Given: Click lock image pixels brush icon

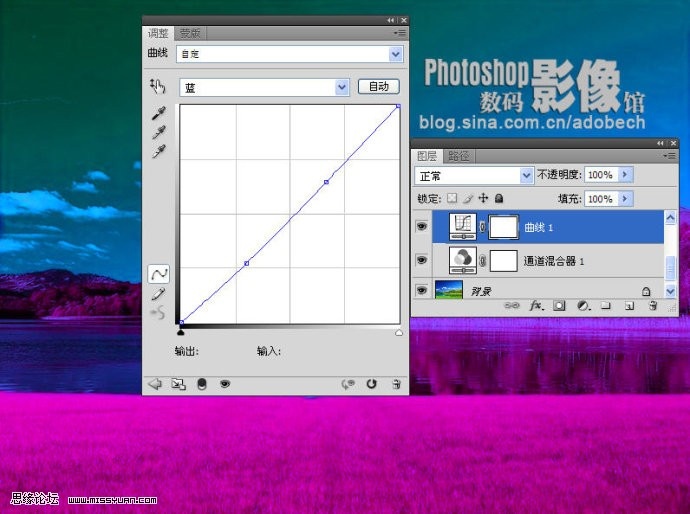Looking at the screenshot, I should pos(467,198).
